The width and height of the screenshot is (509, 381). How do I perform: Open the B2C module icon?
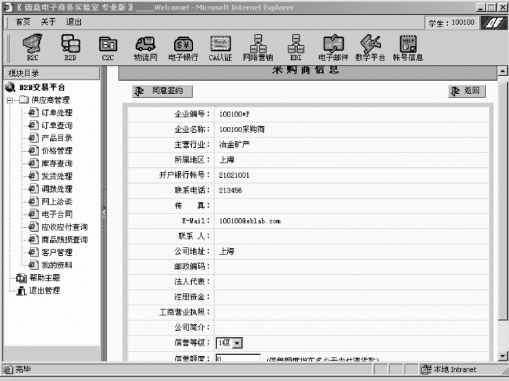click(32, 47)
